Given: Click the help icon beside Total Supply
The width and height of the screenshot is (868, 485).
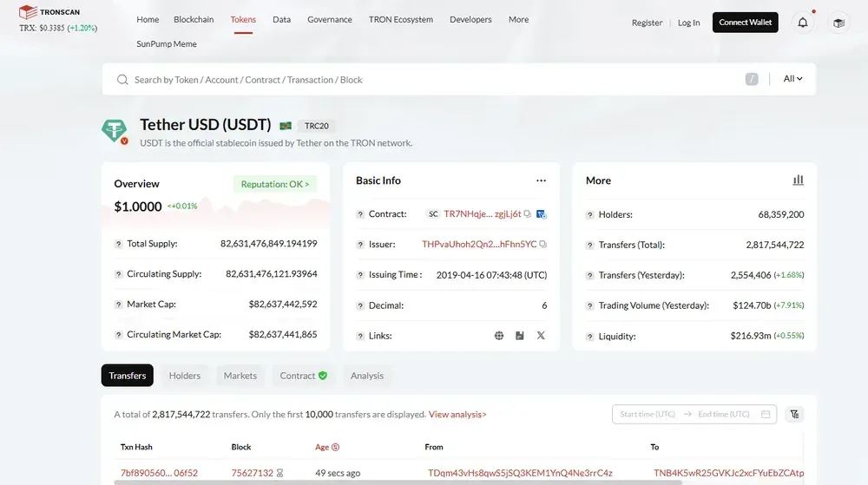Looking at the screenshot, I should tap(119, 244).
